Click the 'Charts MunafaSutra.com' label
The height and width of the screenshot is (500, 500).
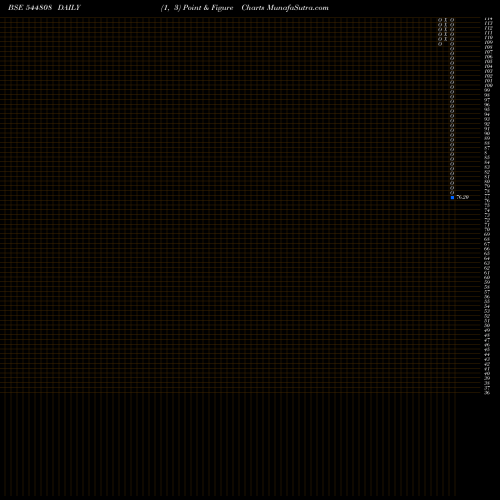tap(285, 8)
